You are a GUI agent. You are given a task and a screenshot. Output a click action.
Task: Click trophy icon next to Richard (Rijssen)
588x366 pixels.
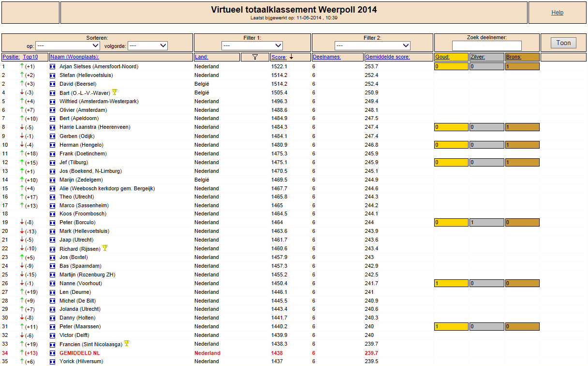(x=104, y=248)
